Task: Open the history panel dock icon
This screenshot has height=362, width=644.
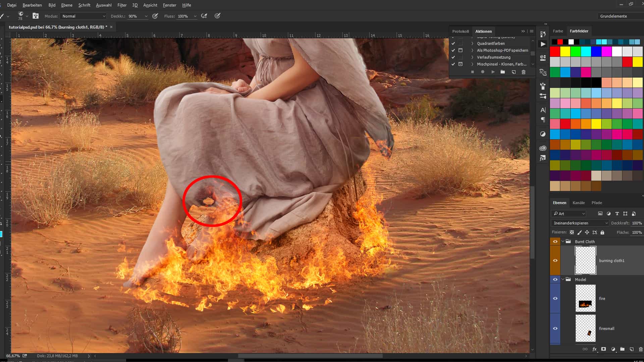Action: tap(543, 34)
